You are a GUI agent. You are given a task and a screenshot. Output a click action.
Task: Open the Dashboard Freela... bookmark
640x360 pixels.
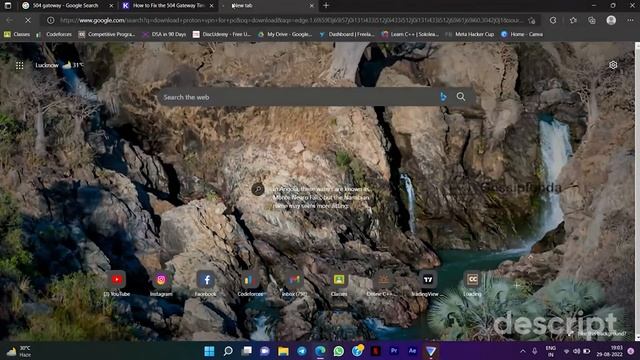[347, 34]
